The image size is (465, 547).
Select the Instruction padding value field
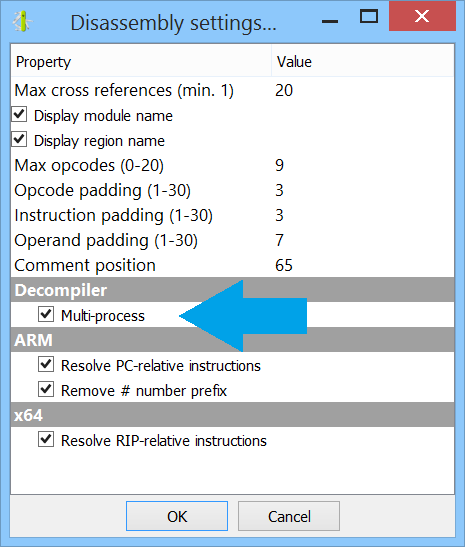click(x=363, y=216)
